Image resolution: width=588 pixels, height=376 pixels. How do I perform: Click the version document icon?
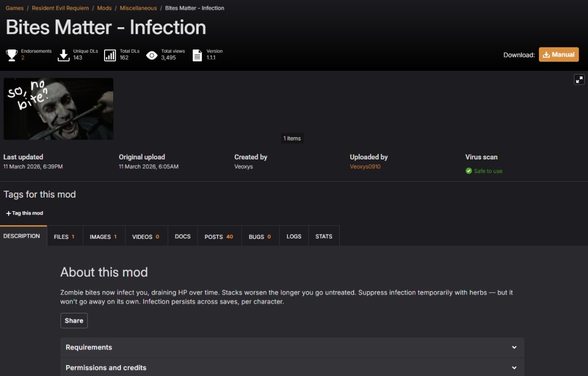pos(197,55)
